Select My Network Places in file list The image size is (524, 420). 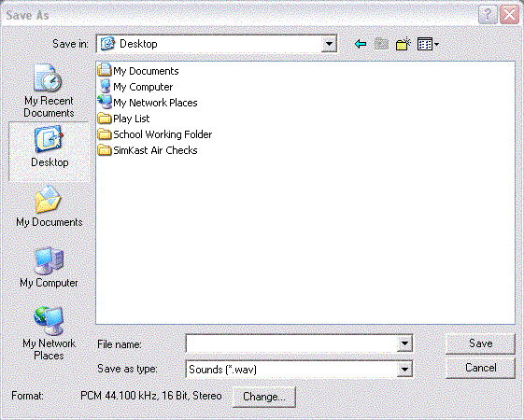coord(148,103)
